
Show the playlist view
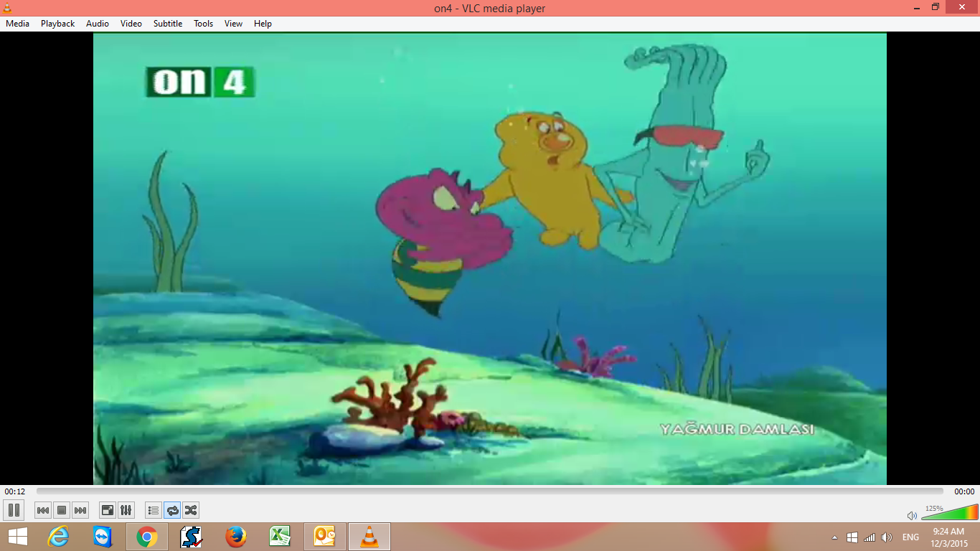click(x=153, y=510)
